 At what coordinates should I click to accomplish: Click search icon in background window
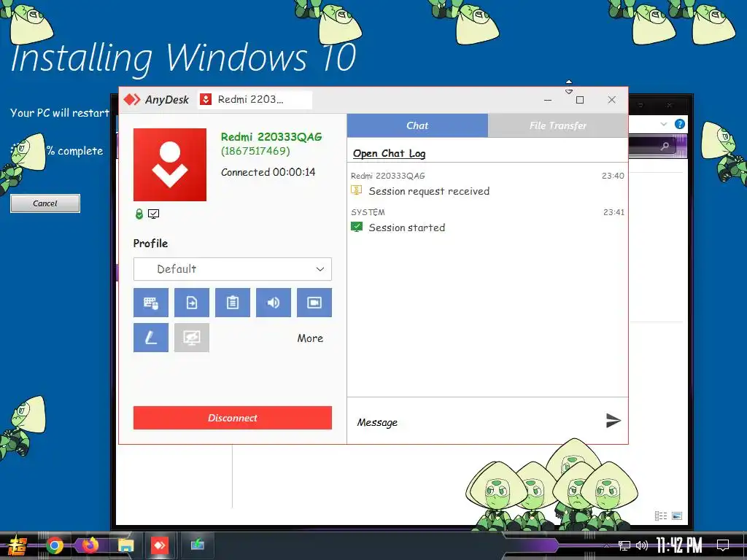(665, 146)
